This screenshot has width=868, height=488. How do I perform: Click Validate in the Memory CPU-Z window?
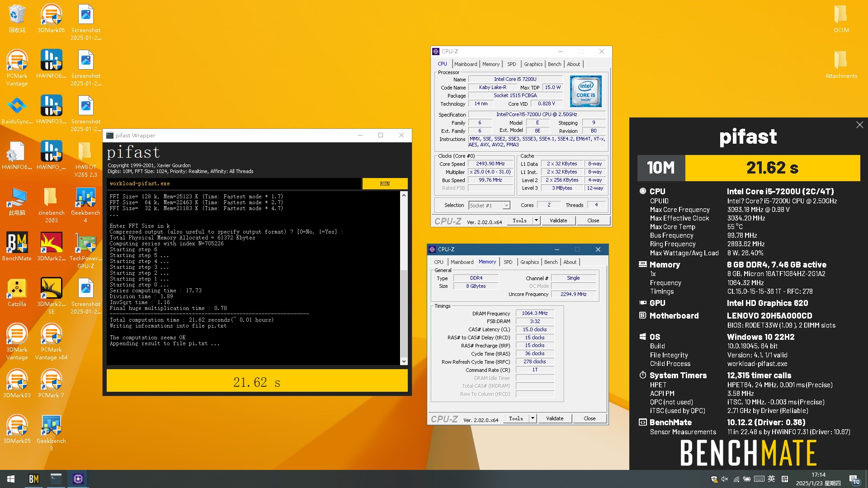point(555,418)
